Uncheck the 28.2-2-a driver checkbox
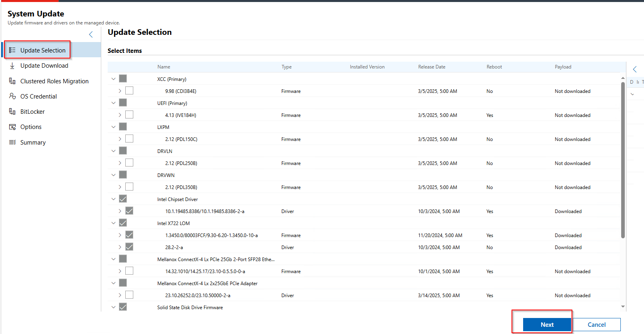644x334 pixels. pyautogui.click(x=129, y=247)
